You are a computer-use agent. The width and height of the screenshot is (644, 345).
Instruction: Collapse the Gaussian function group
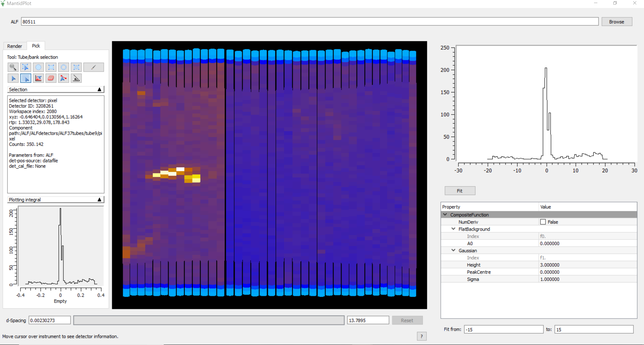pos(453,250)
